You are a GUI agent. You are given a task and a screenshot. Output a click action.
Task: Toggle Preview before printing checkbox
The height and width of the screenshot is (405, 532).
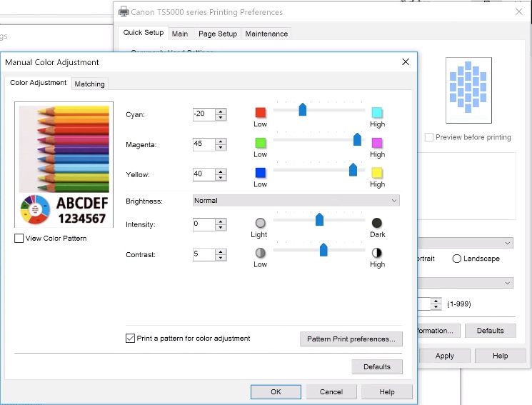coord(429,137)
